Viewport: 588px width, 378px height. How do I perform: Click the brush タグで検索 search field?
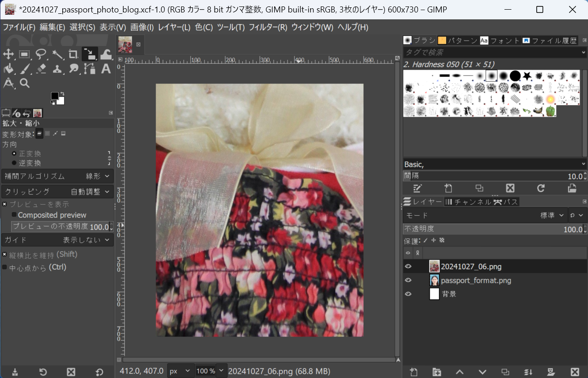tap(491, 52)
